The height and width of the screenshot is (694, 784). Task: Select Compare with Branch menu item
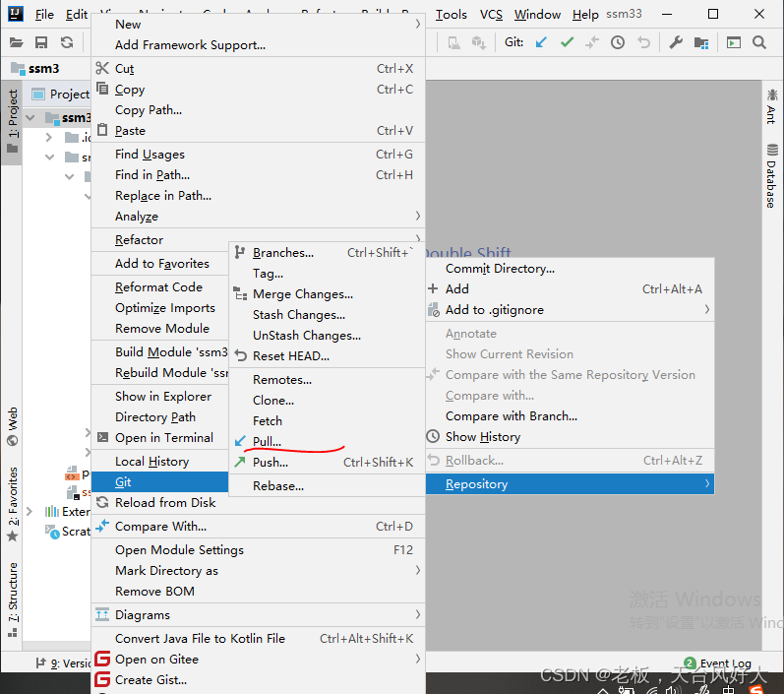570,416
